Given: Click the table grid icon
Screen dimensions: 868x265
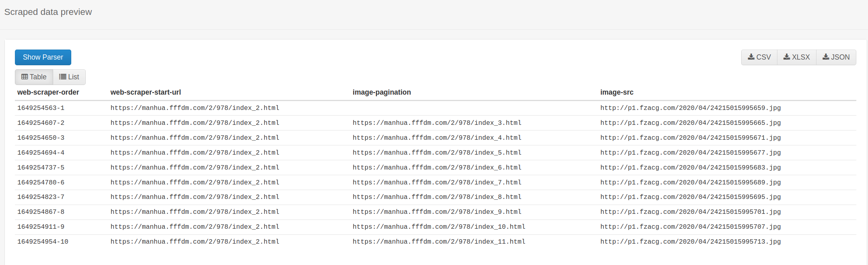Looking at the screenshot, I should coord(25,77).
